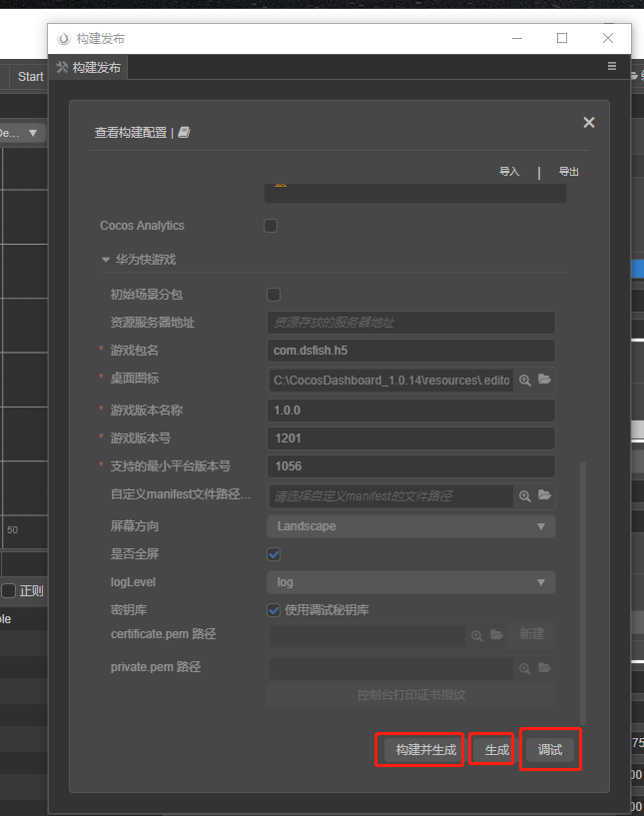The width and height of the screenshot is (644, 816).
Task: Click the 构建发布 window droplet logo
Action: [64, 39]
